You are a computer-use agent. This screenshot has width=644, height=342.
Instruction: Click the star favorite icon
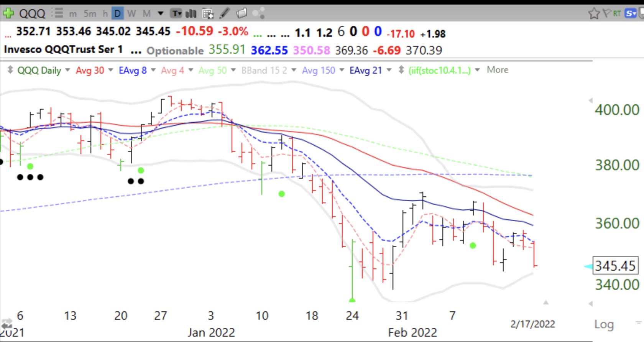[594, 14]
